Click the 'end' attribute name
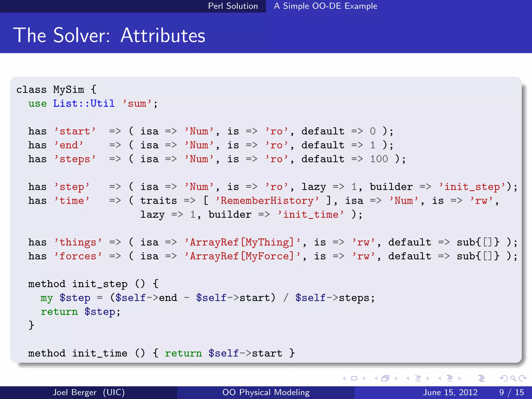Screen dimensions: 532x399 tap(69, 145)
